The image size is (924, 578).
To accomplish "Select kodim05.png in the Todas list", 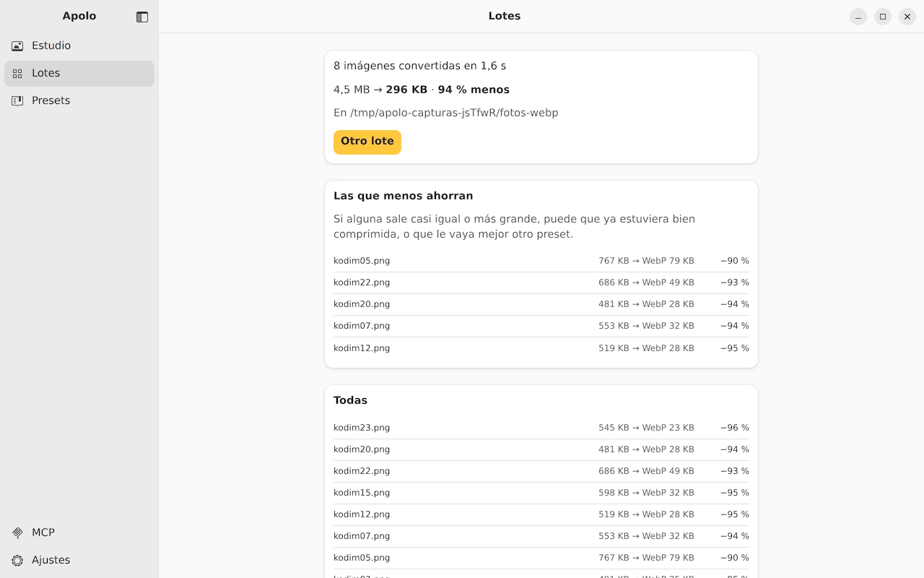I will tap(541, 558).
